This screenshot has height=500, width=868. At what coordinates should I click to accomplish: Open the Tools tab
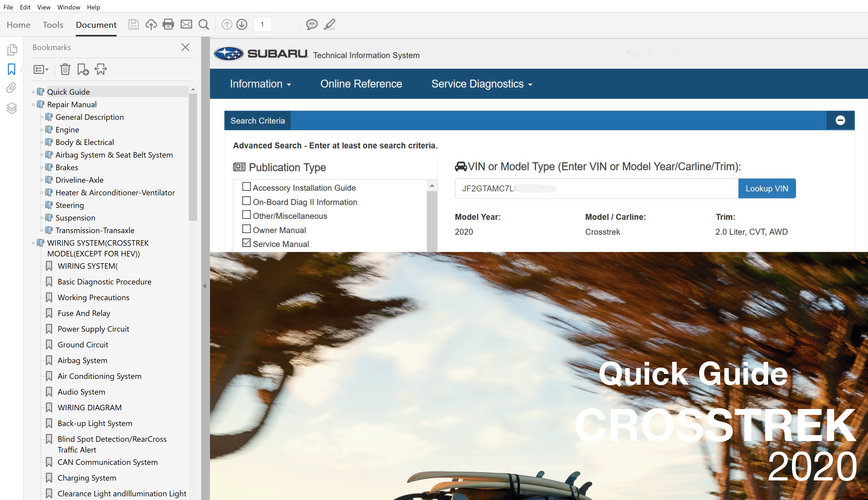[x=53, y=25]
